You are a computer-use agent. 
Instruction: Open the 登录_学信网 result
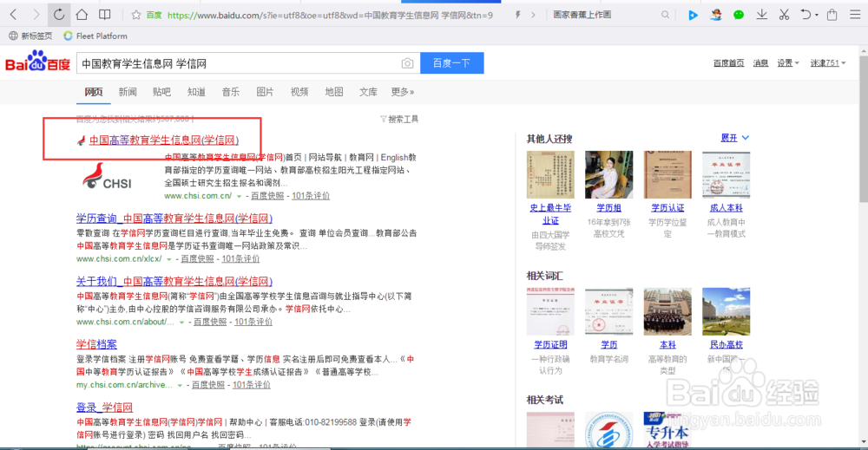[105, 408]
